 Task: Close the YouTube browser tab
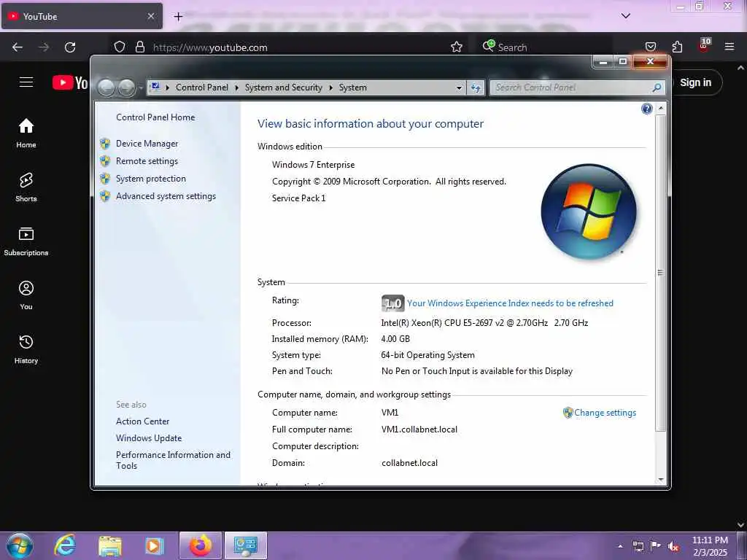(150, 16)
